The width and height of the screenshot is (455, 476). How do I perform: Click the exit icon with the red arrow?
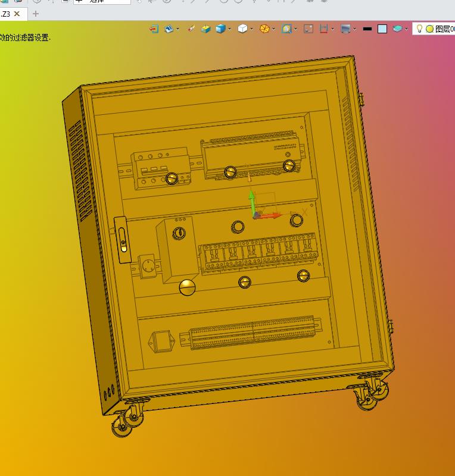click(x=154, y=29)
